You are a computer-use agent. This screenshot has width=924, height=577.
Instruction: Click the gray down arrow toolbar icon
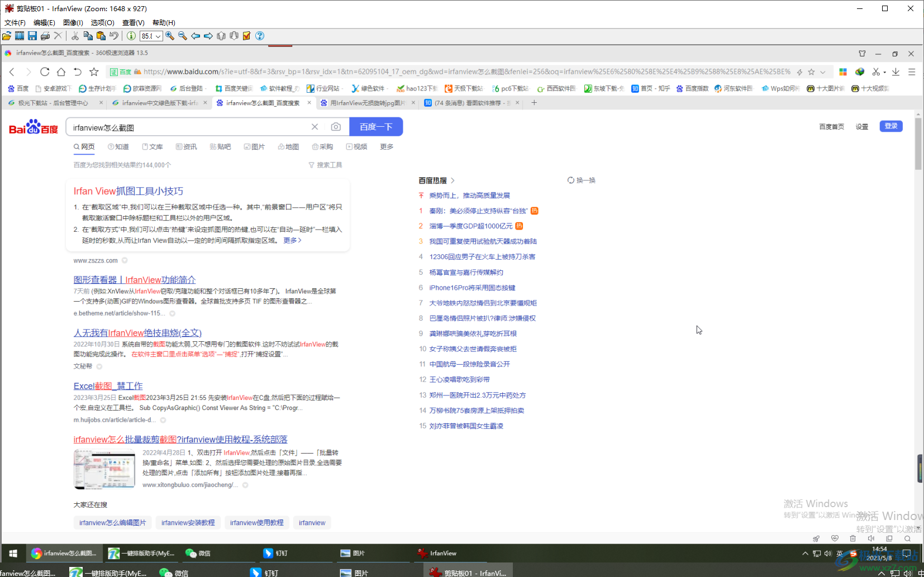click(x=234, y=36)
